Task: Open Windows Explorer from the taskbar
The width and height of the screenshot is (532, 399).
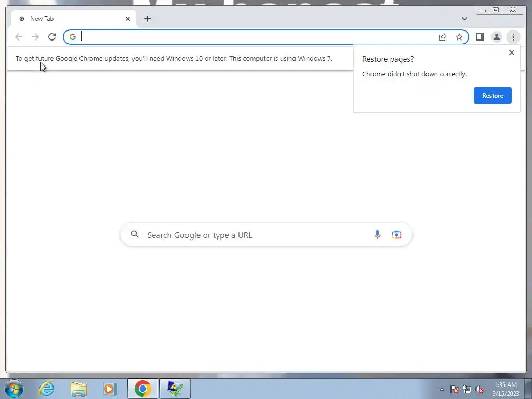Action: click(78, 389)
